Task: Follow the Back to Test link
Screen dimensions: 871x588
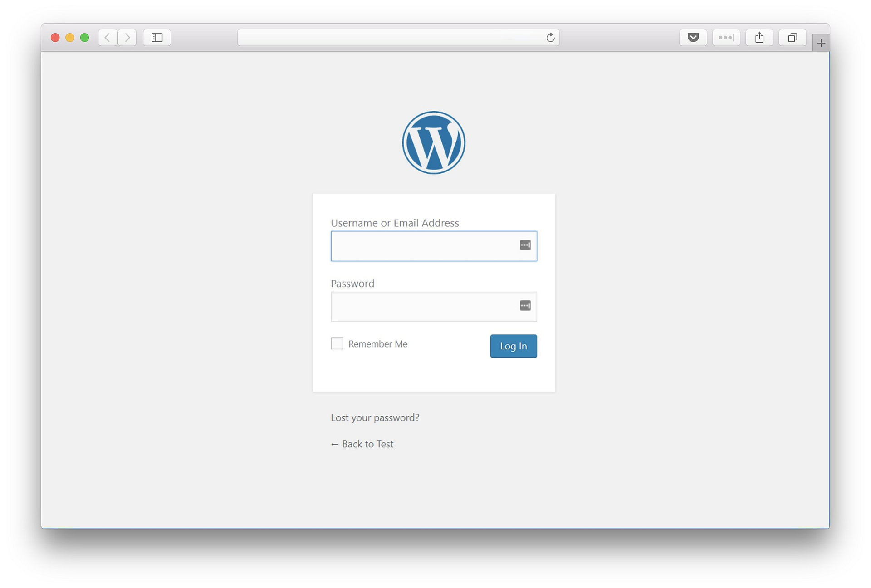Action: pos(362,444)
